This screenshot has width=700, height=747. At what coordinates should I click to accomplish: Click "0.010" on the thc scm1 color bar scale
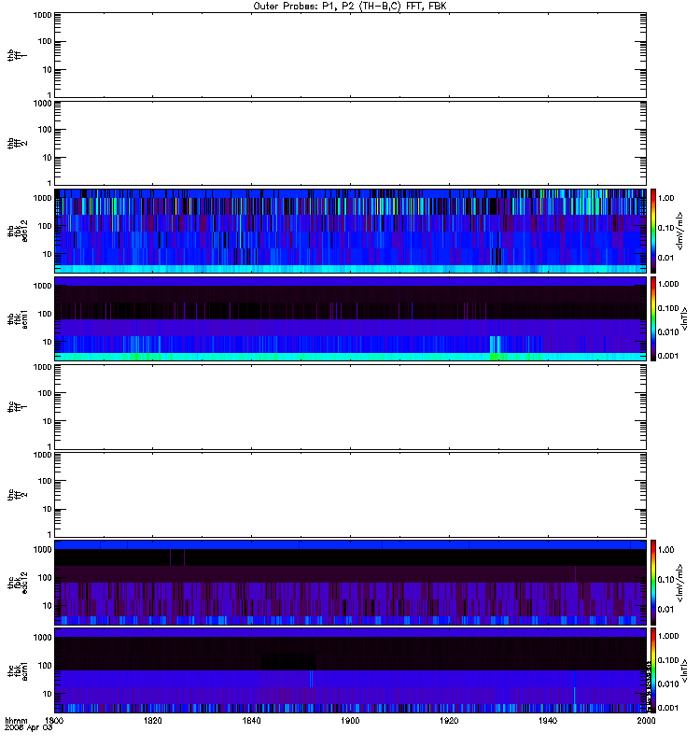pos(668,684)
